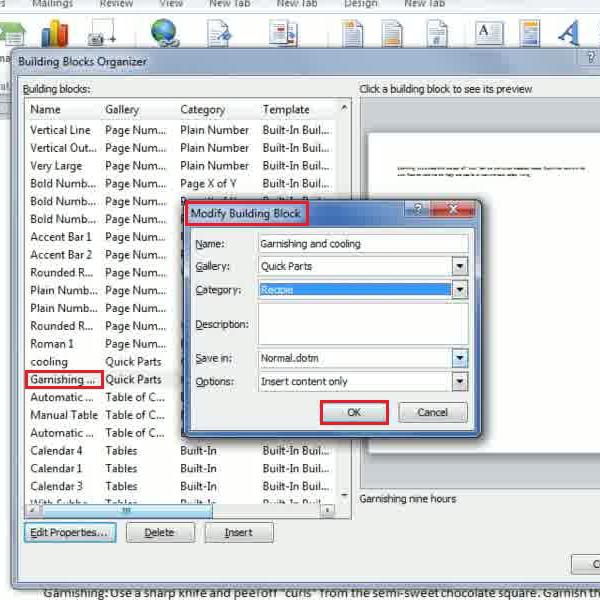This screenshot has height=600, width=600.
Task: Click the Bookmark document icon in ribbon
Action: [x=219, y=34]
